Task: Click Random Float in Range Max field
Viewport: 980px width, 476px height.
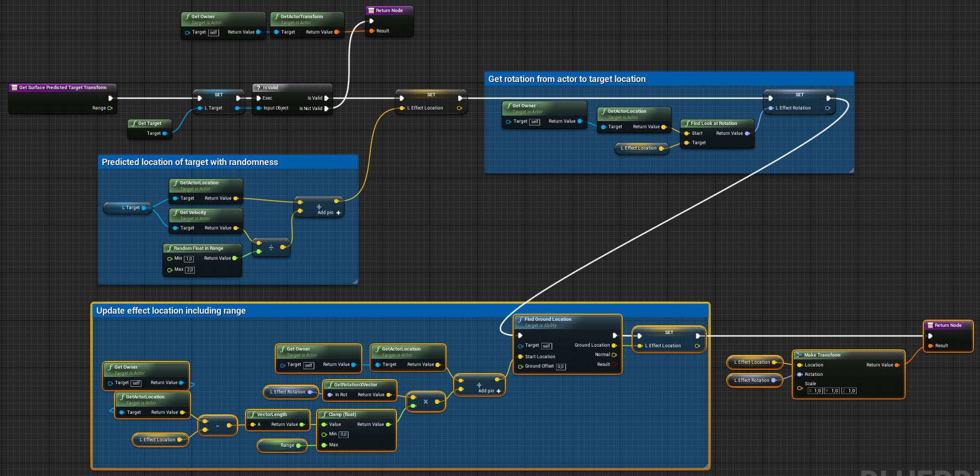Action: (190, 270)
